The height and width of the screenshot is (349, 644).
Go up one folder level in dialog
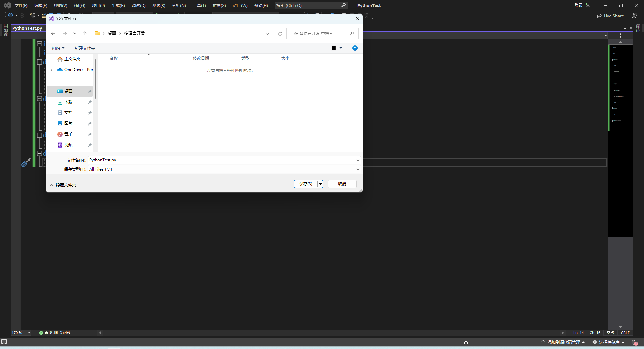85,33
